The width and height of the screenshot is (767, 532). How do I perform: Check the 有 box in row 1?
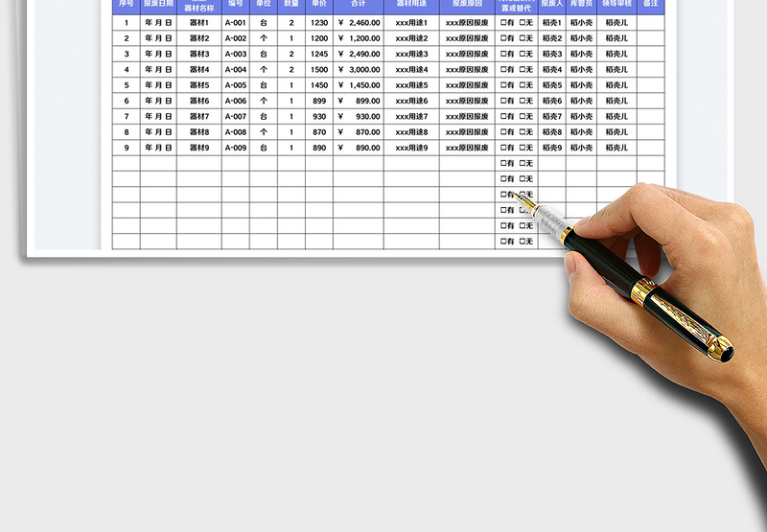502,22
